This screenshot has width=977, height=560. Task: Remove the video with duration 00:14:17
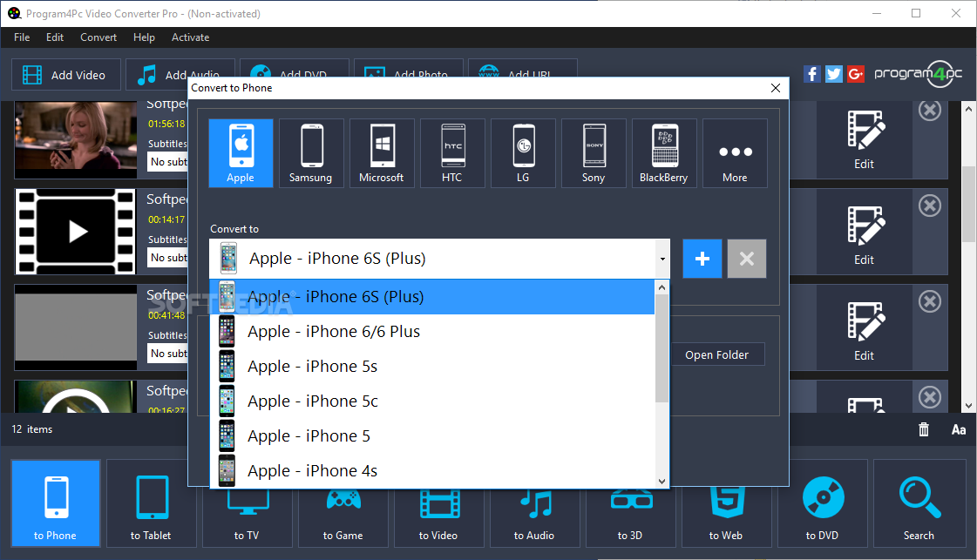pos(930,206)
